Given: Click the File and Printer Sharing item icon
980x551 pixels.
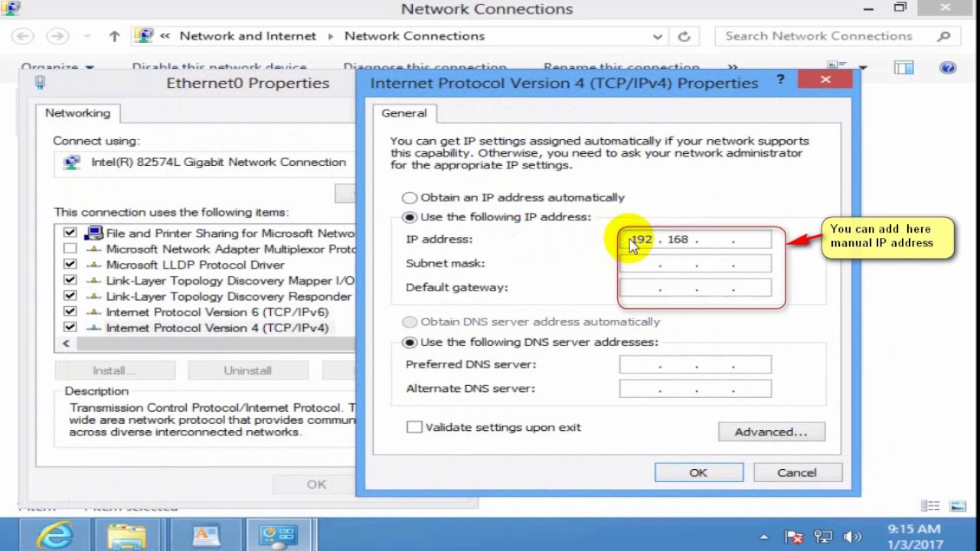Looking at the screenshot, I should tap(95, 233).
